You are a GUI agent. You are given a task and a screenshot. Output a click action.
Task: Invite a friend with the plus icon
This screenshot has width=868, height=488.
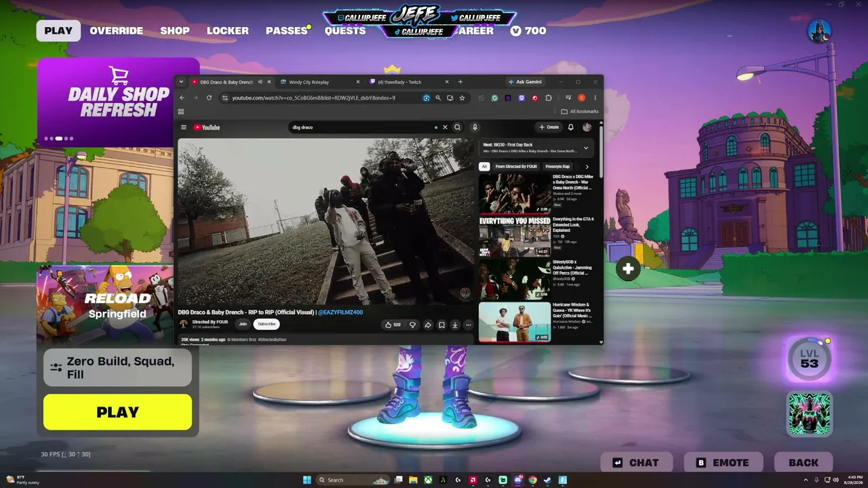tap(628, 269)
